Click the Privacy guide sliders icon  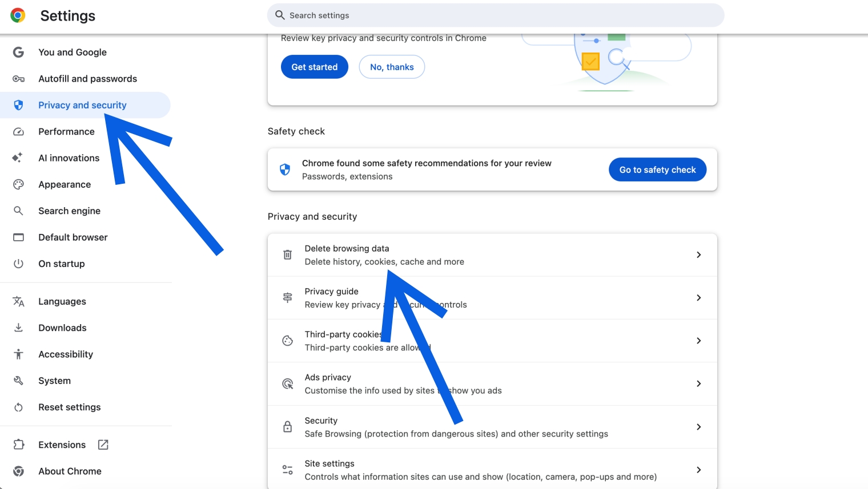coord(287,297)
